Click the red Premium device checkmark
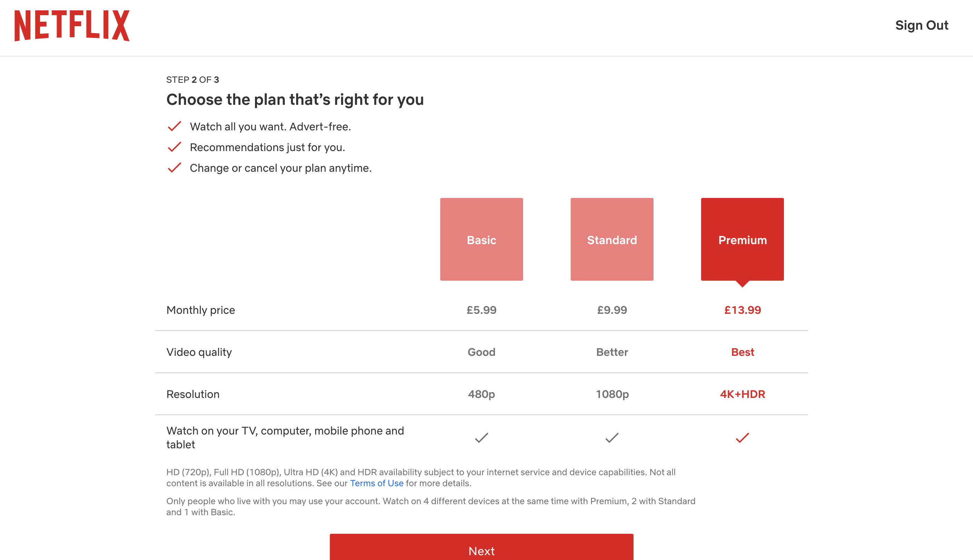 point(742,438)
